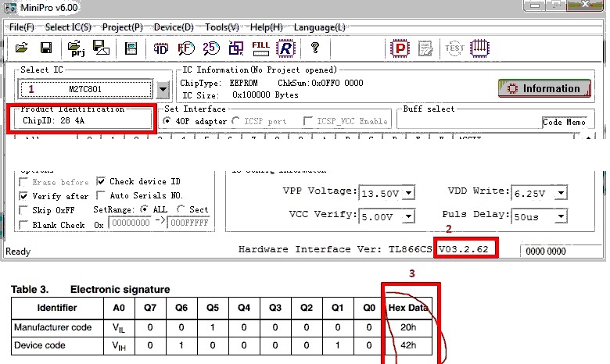Open VDD Write dropdown
The image size is (610, 364).
click(x=561, y=193)
